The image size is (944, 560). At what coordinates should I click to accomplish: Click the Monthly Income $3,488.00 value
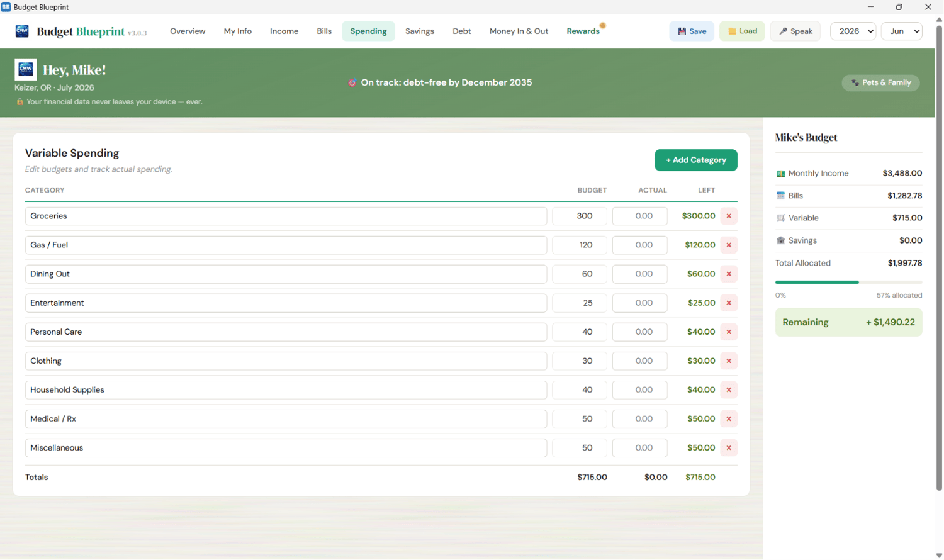[902, 173]
